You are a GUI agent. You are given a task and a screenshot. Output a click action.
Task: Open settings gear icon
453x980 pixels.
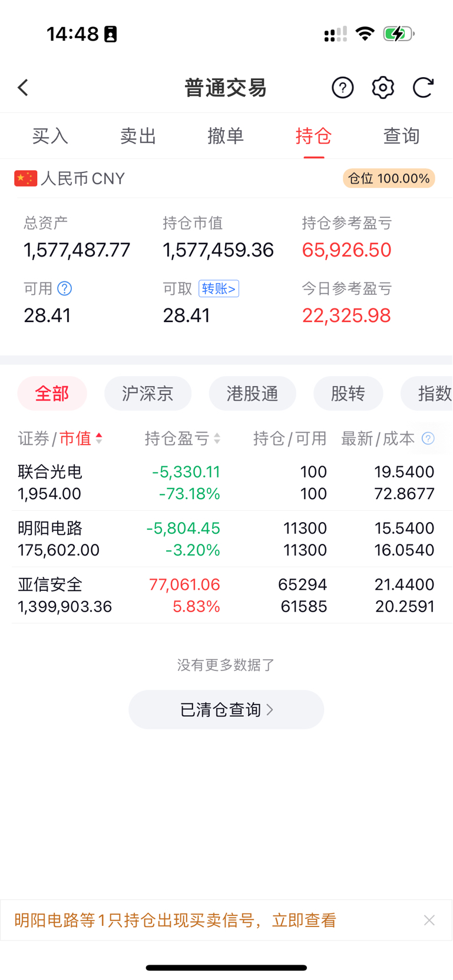pos(383,88)
